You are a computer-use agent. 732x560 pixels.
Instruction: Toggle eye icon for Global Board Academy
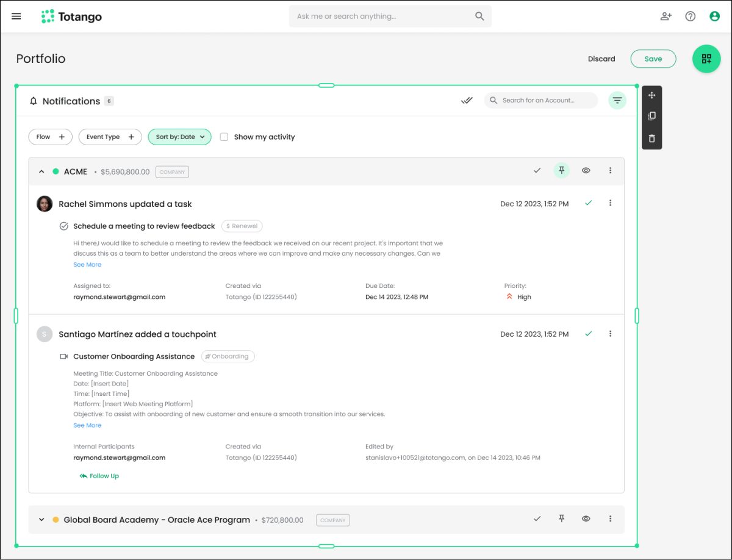point(586,519)
